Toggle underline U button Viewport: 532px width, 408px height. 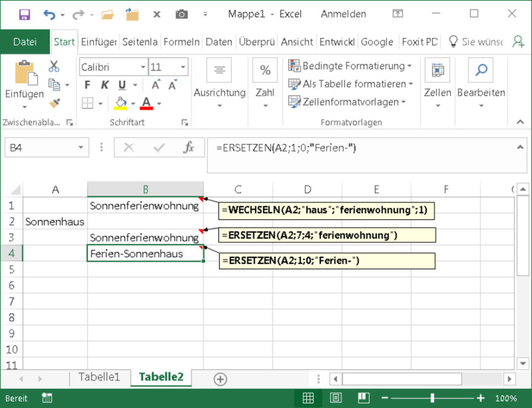(x=122, y=85)
